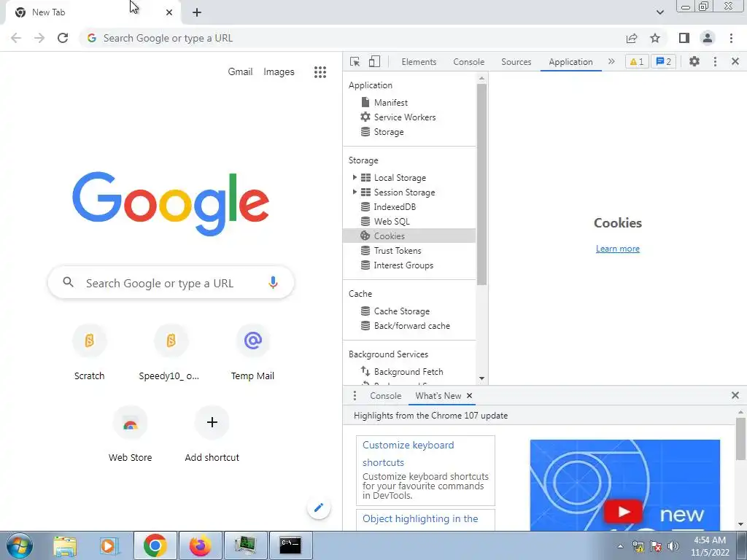747x560 pixels.
Task: Select Local Storage entry
Action: tap(400, 178)
